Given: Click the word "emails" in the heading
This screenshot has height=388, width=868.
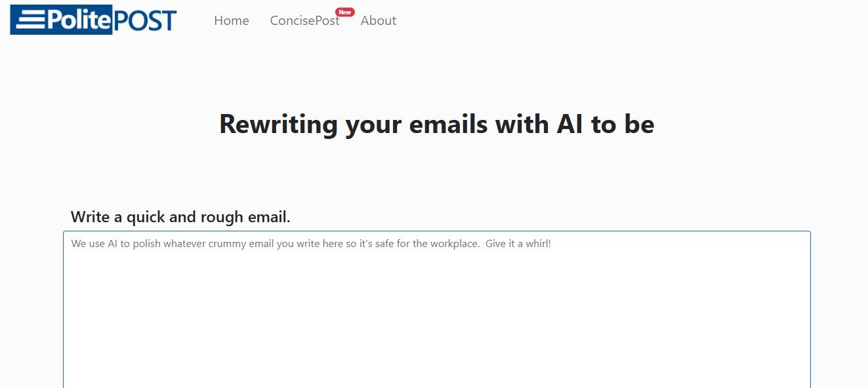Looking at the screenshot, I should (448, 125).
